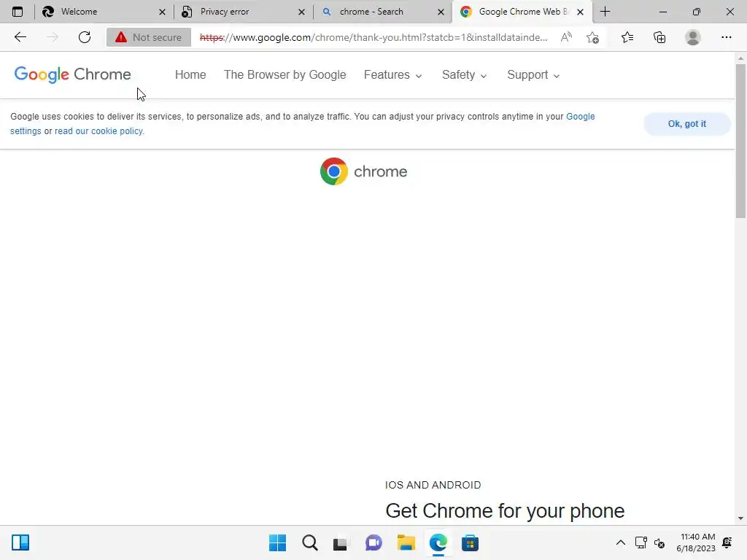Close the Google Chrome Web Browser tab
747x560 pixels.
click(580, 12)
